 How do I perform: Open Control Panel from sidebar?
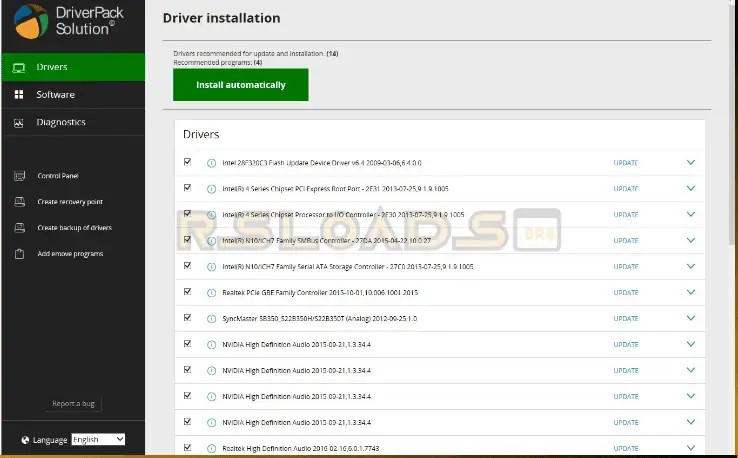[58, 176]
